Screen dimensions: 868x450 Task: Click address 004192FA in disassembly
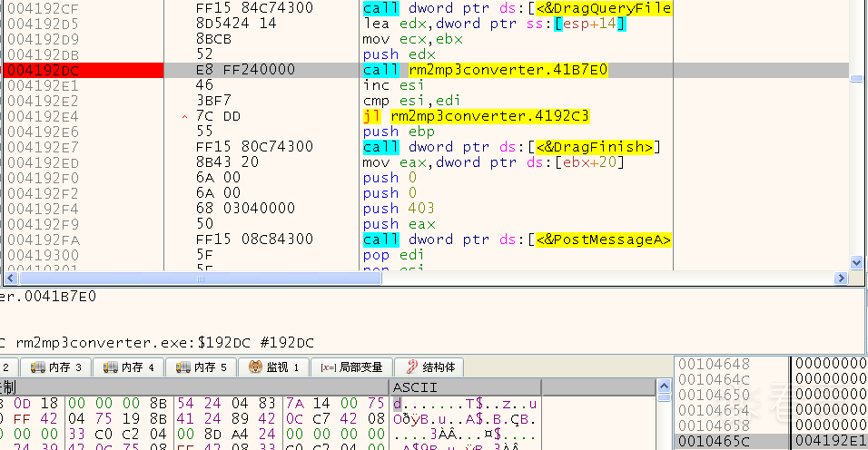[x=44, y=240]
